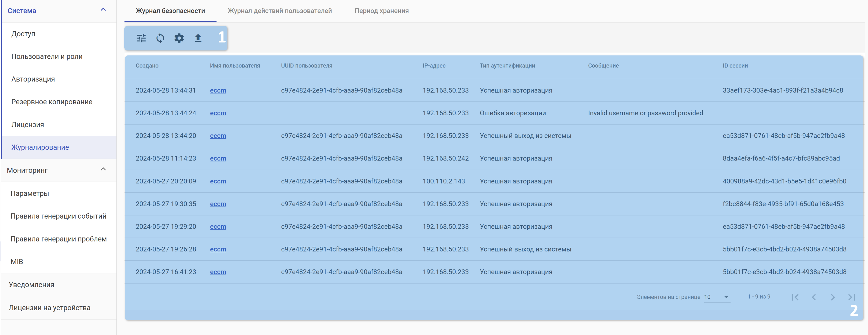Open table settings gear icon
Screen dimensions: 868x335
coord(179,38)
